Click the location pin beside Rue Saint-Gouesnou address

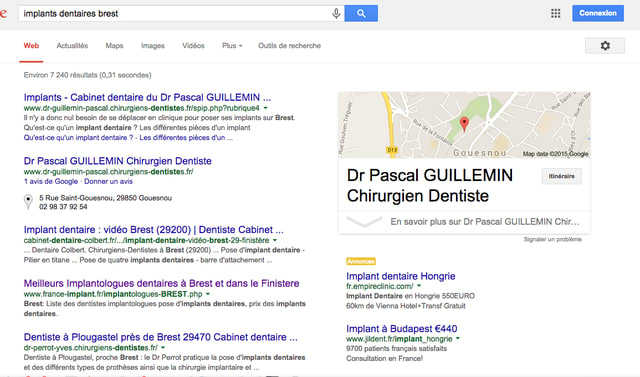tap(28, 202)
